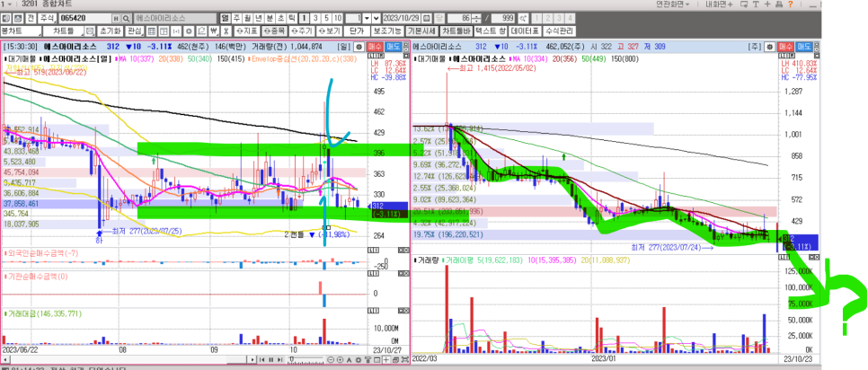Click the stock code input field 065420
The width and height of the screenshot is (868, 370).
point(84,18)
